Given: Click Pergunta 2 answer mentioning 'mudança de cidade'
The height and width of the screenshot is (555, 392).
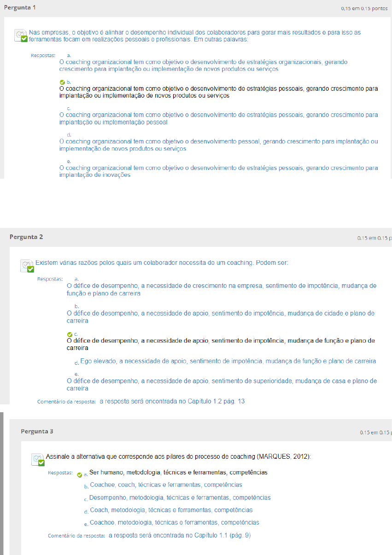Looking at the screenshot, I should (x=220, y=317).
